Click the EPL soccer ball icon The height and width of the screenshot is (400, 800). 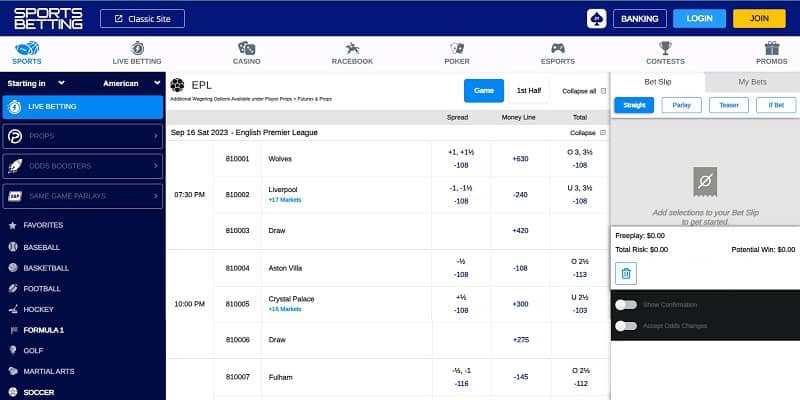point(177,85)
